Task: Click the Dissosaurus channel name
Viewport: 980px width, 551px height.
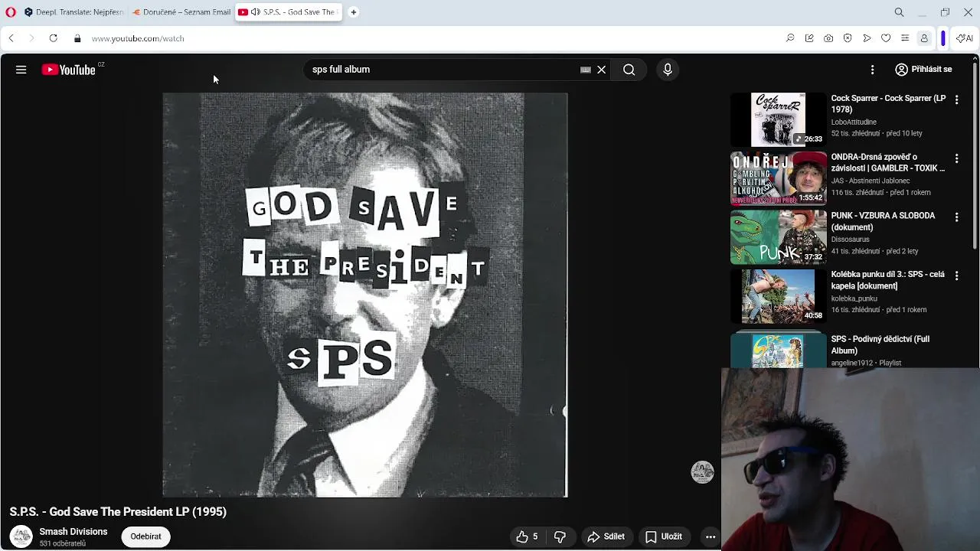Action: tap(851, 240)
